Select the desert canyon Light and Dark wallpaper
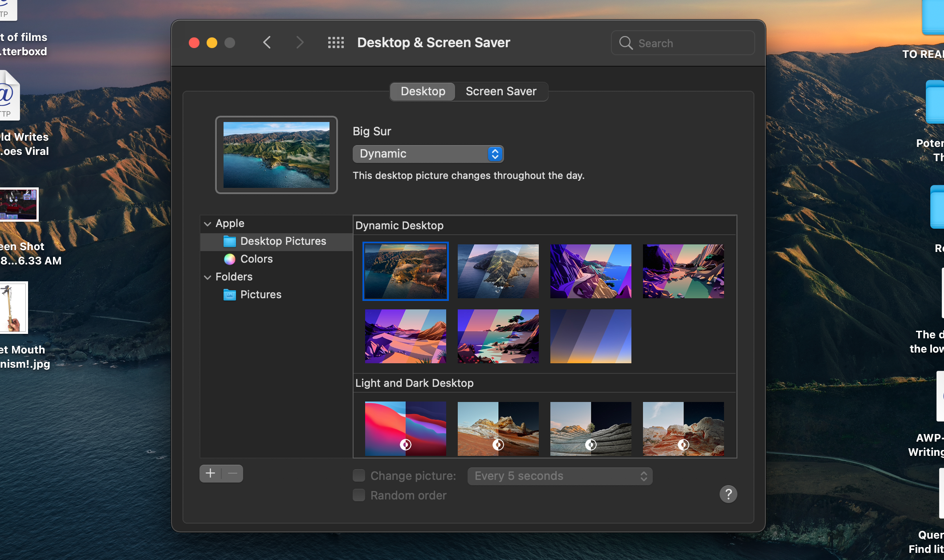944x560 pixels. tap(498, 428)
